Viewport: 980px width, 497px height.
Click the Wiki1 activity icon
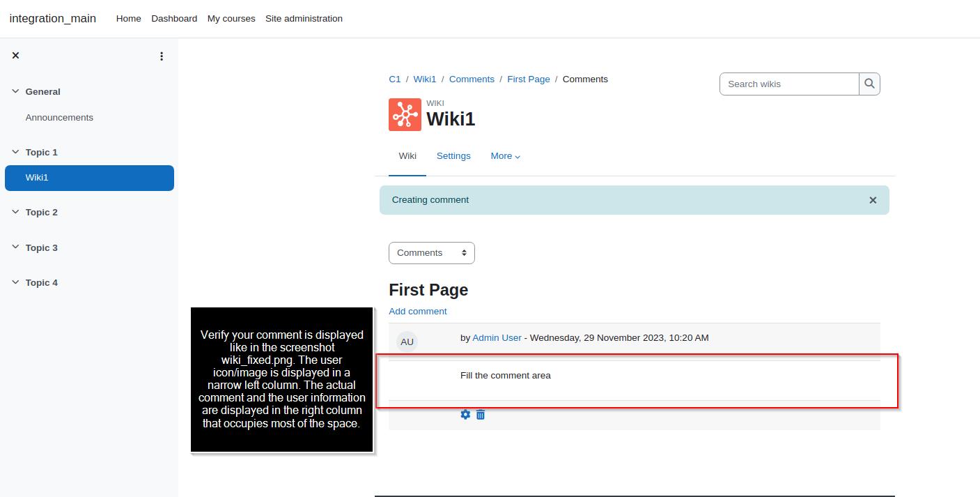405,114
